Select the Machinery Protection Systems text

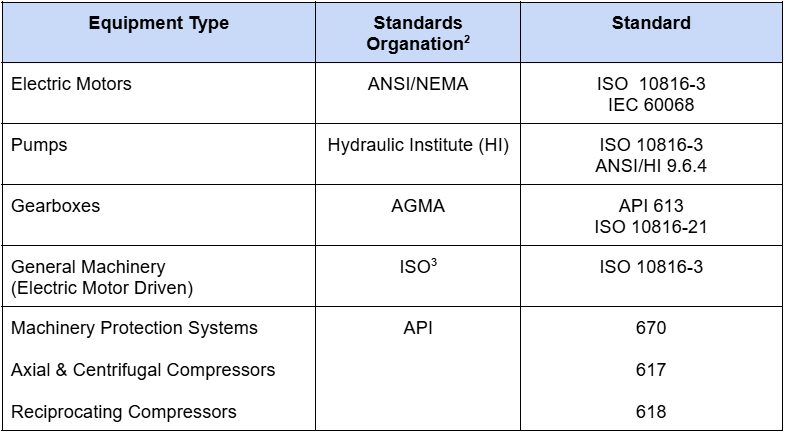134,328
